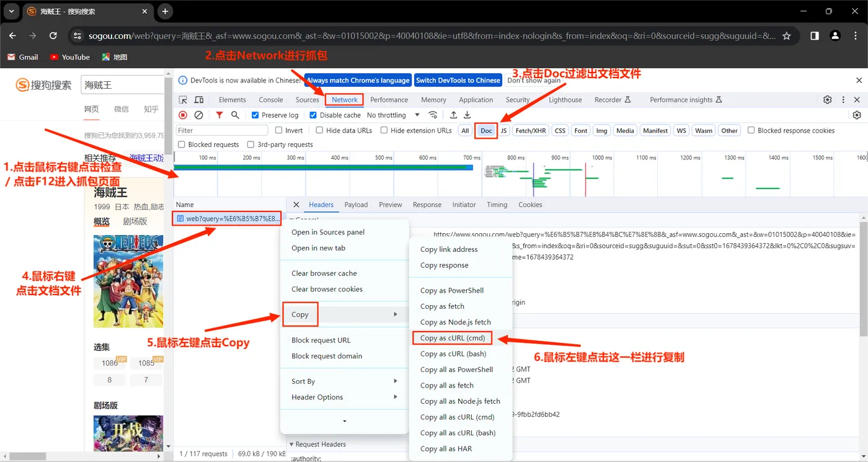Screen dimensions: 868x462
Task: Import HAR file upload icon
Action: coord(453,115)
